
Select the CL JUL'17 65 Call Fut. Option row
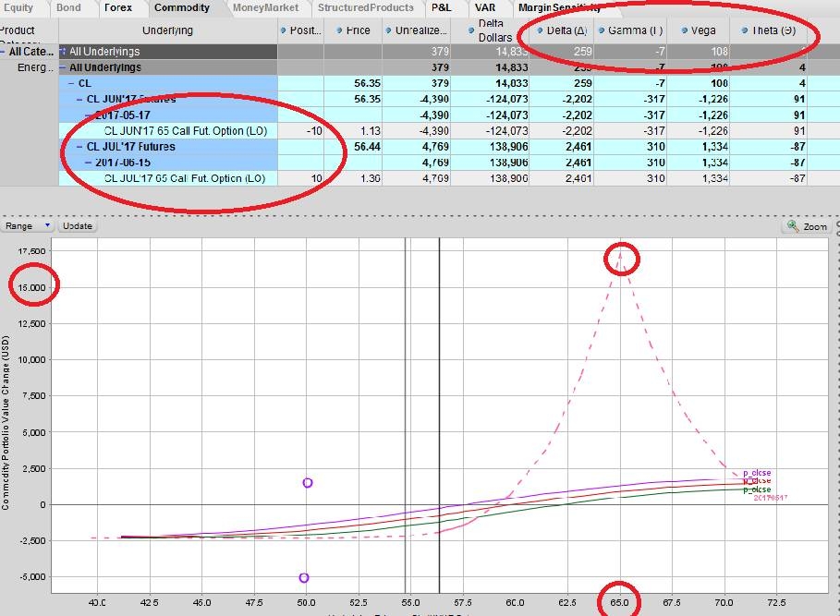[x=185, y=178]
